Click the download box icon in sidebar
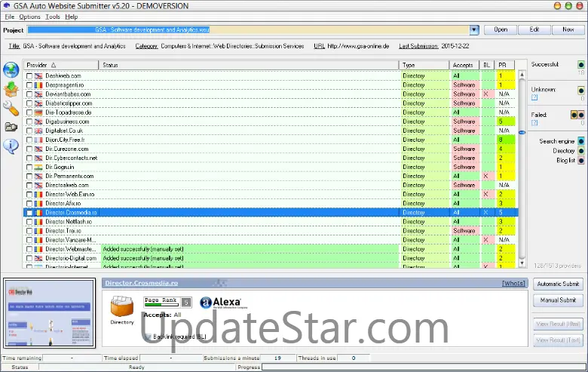588x372 pixels. coord(11,89)
